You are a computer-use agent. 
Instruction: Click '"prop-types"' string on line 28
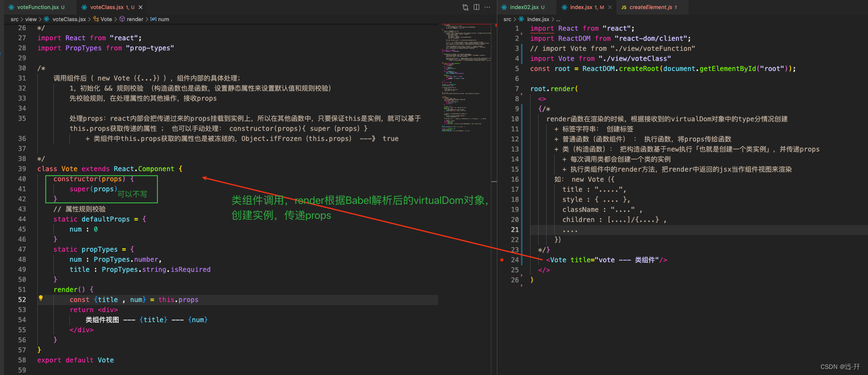tap(150, 48)
